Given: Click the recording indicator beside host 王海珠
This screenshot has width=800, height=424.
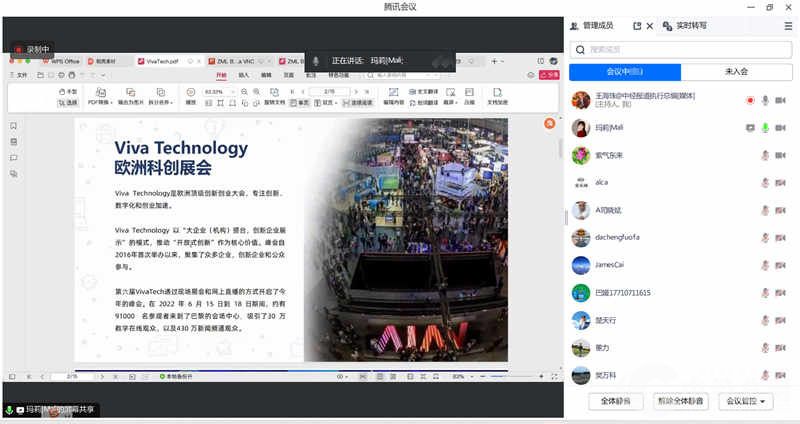Looking at the screenshot, I should coord(750,100).
